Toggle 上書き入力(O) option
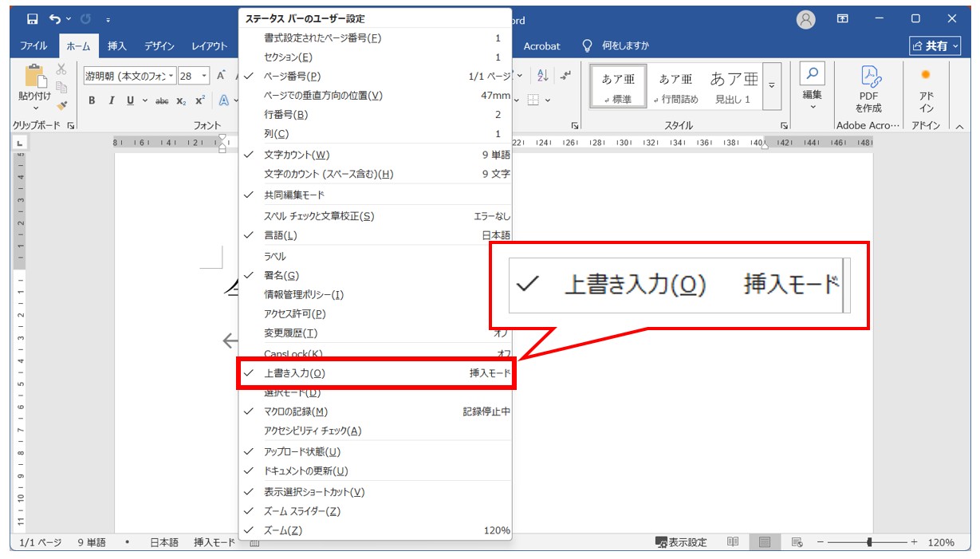980x559 pixels. click(x=376, y=373)
